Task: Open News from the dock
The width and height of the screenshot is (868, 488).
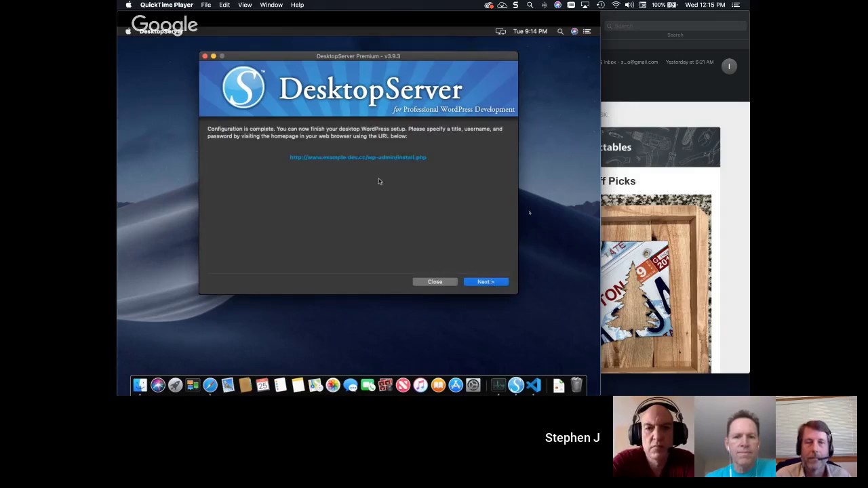Action: (403, 386)
